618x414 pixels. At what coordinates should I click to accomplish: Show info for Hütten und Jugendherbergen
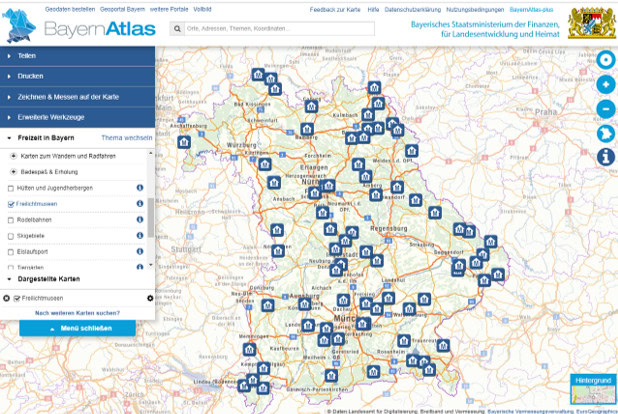(x=140, y=188)
